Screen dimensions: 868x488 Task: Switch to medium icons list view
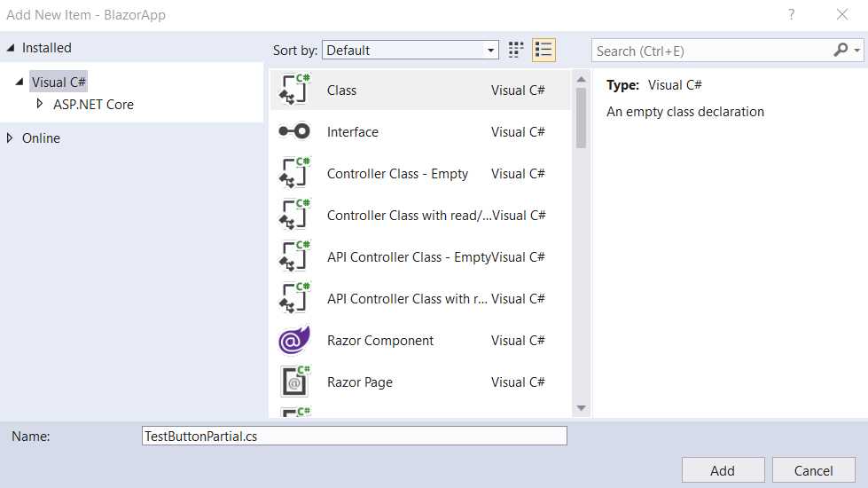click(543, 50)
